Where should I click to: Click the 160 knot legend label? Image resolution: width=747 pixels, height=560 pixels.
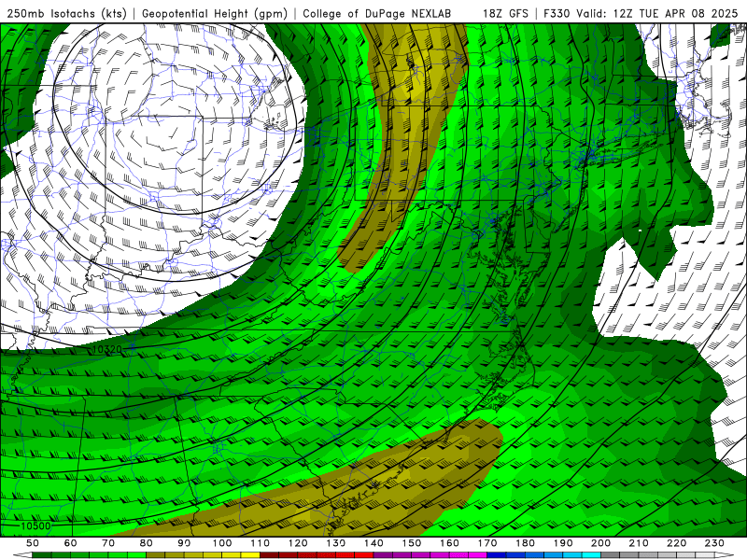coord(449,543)
